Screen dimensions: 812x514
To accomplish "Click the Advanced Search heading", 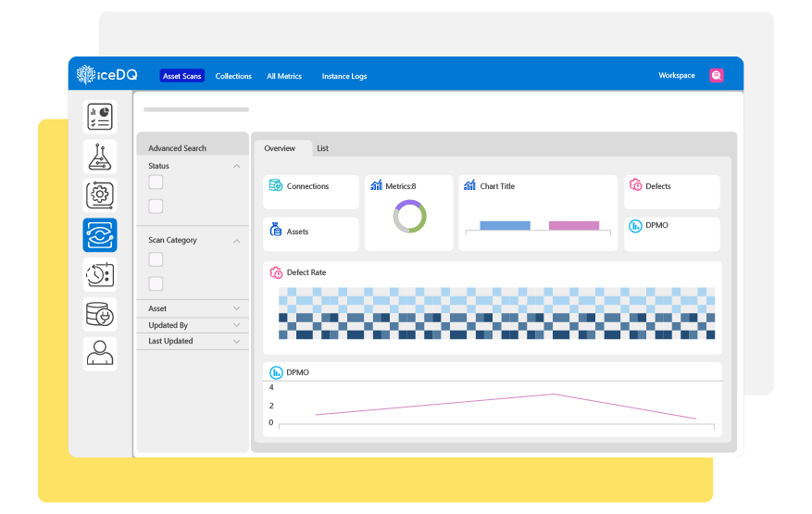I will click(x=177, y=148).
